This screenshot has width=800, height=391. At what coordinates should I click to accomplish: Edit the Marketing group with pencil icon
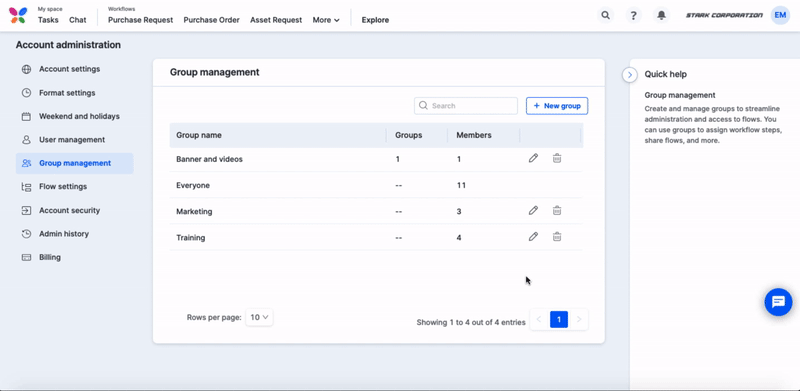click(x=533, y=210)
